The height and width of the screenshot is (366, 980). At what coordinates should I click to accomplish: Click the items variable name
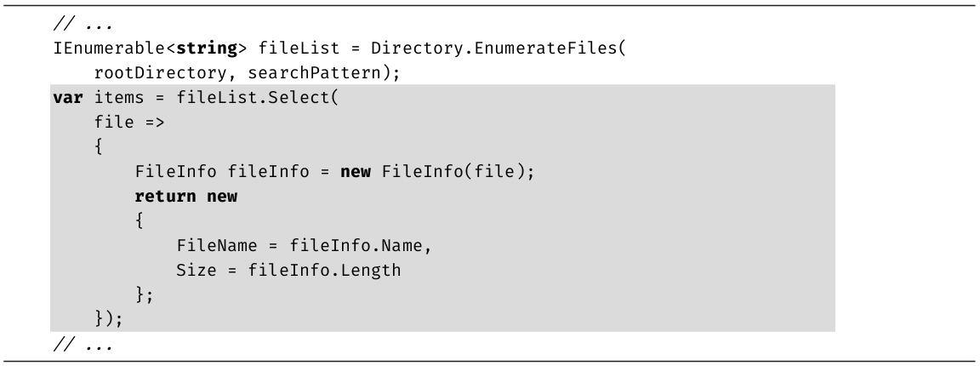point(115,100)
